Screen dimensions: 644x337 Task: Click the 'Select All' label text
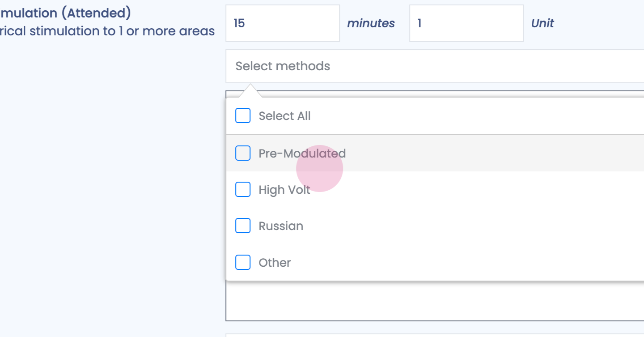pos(284,116)
